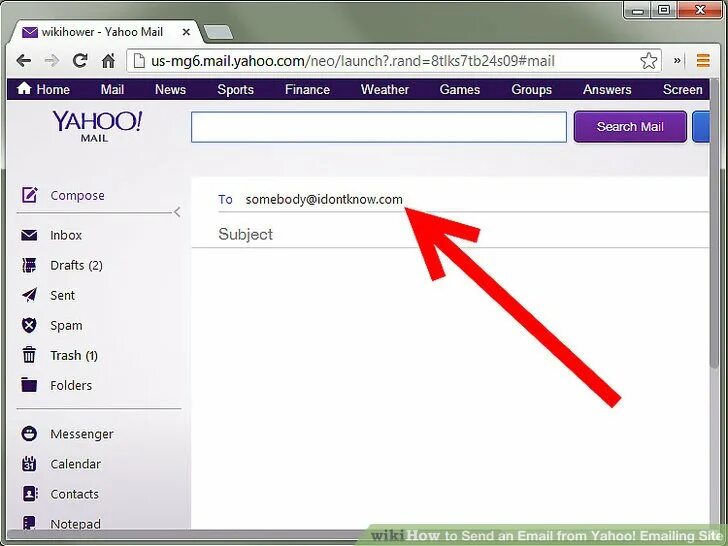Screen dimensions: 728x546
Task: Open Trash (1) label
Action: coord(74,355)
